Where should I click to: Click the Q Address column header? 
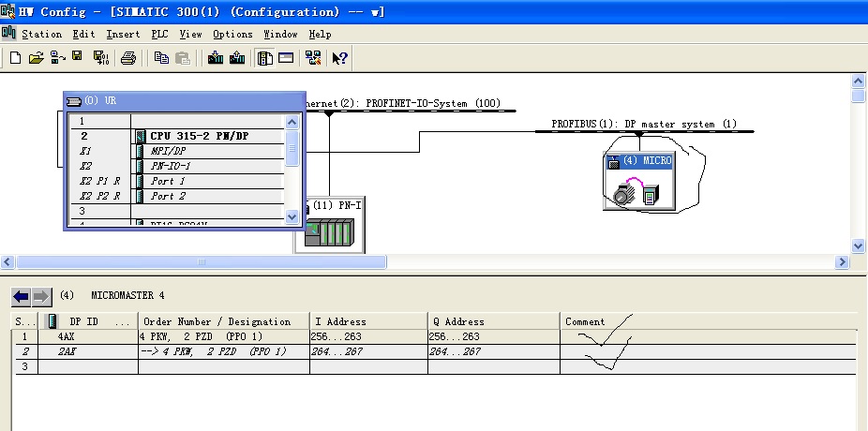coord(494,321)
